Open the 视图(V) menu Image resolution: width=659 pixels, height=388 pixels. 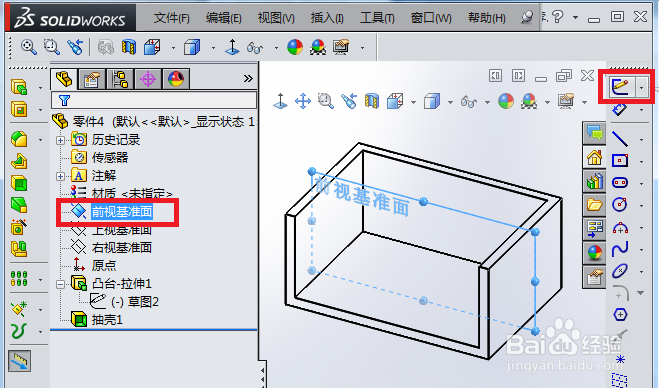(276, 18)
